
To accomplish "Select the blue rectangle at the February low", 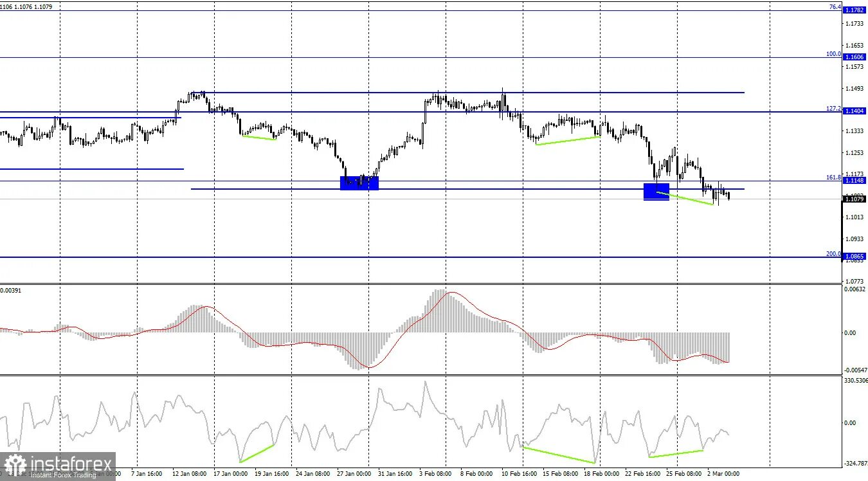I will pyautogui.click(x=656, y=192).
